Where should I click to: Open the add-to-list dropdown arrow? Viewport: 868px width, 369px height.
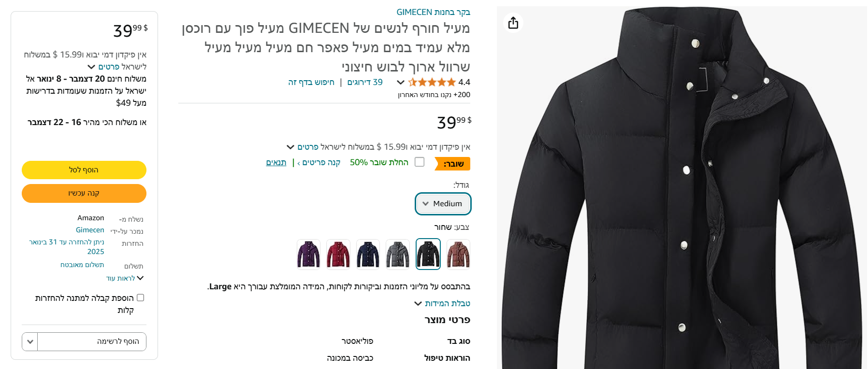30,341
